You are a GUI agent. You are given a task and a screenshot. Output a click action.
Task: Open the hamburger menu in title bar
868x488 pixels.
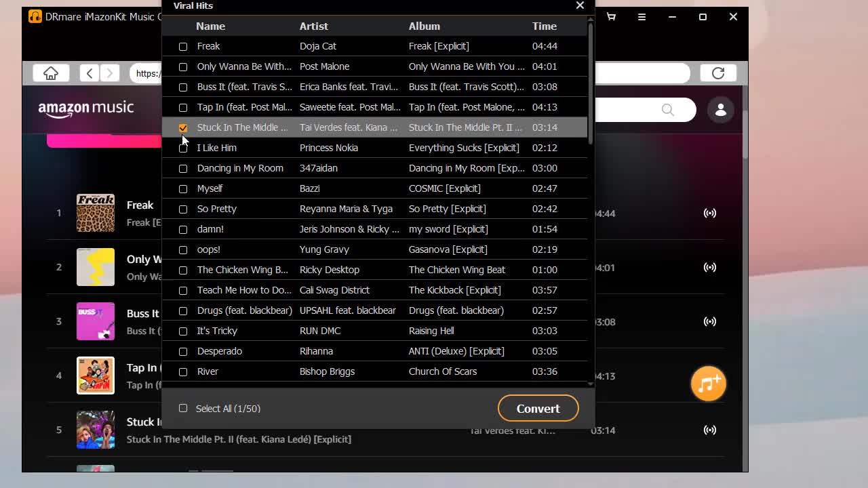(x=642, y=17)
